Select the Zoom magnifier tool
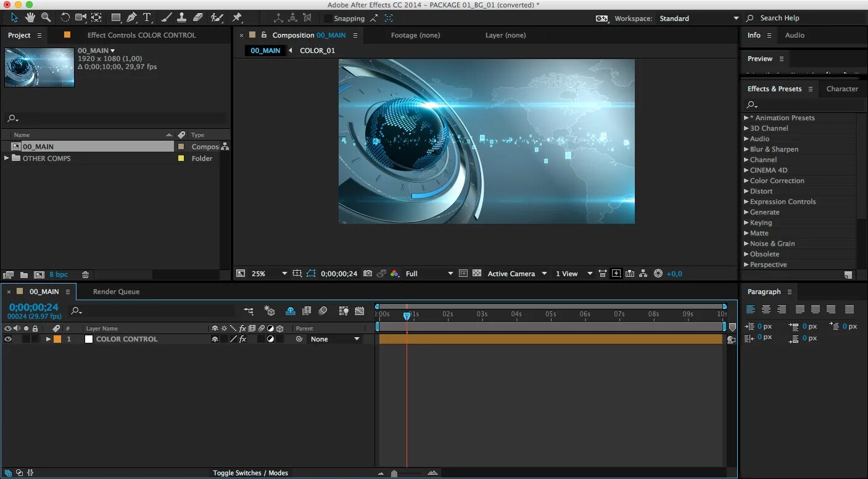Viewport: 868px width, 479px height. click(46, 18)
